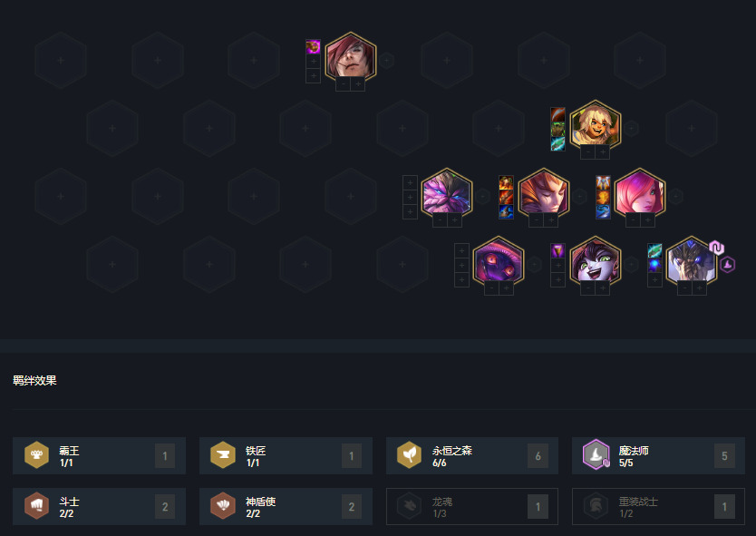Viewport: 756px width, 536px height.
Task: Select the purple leafy dragon champion
Action: click(x=447, y=193)
